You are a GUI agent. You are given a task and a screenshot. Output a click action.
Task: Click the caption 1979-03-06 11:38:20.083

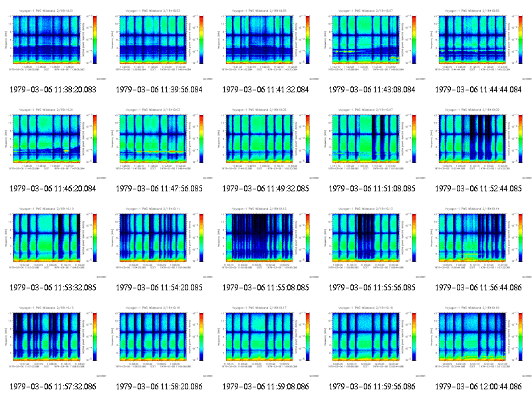[x=53, y=90]
